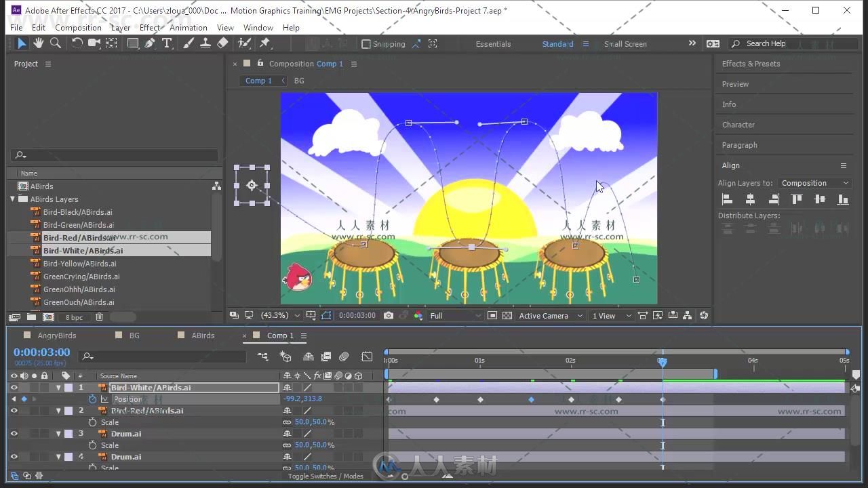
Task: Click the reset exposure icon in viewer
Action: 704,316
